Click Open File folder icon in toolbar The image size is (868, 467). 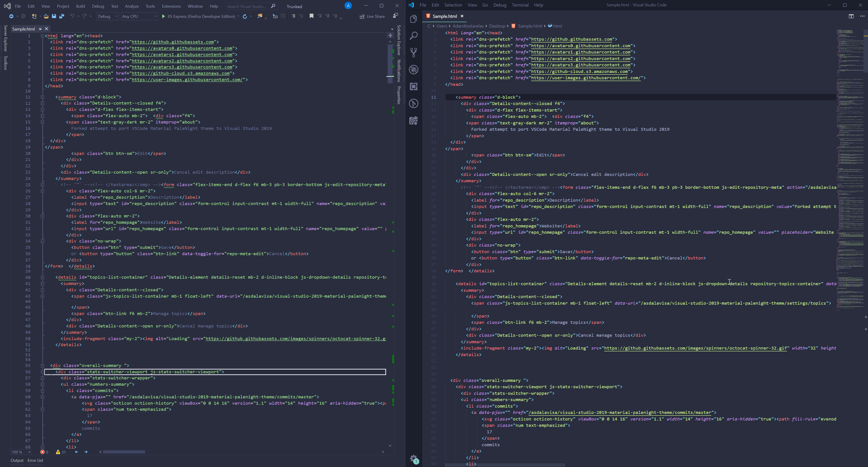pyautogui.click(x=46, y=16)
